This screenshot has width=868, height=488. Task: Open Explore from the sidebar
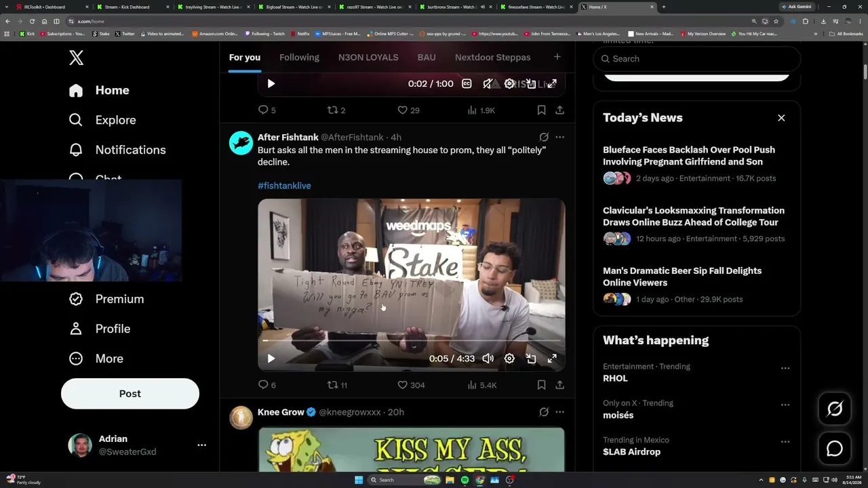pyautogui.click(x=102, y=120)
